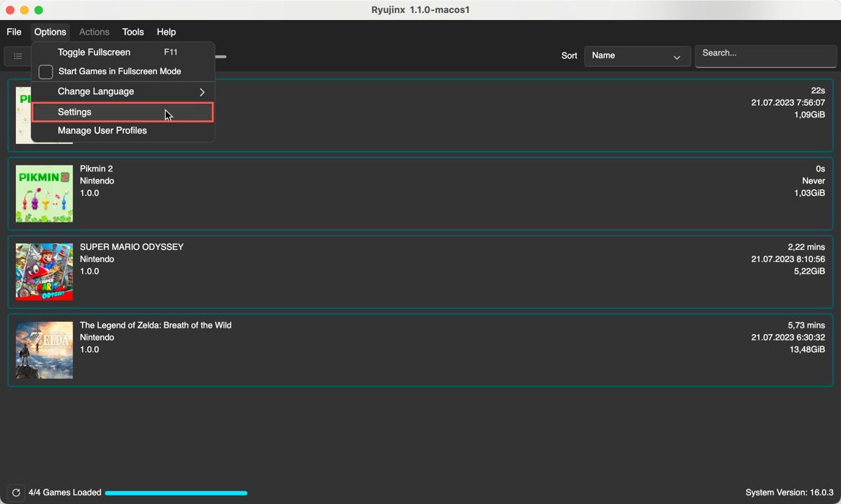Click the 0s play time for Pikmin 2
This screenshot has width=841, height=504.
point(820,168)
